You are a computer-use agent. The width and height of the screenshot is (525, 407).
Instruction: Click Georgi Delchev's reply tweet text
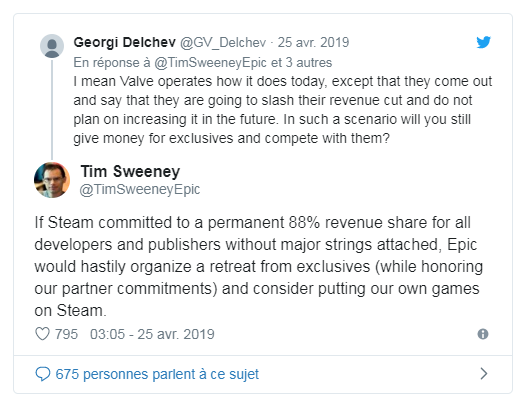[x=283, y=110]
